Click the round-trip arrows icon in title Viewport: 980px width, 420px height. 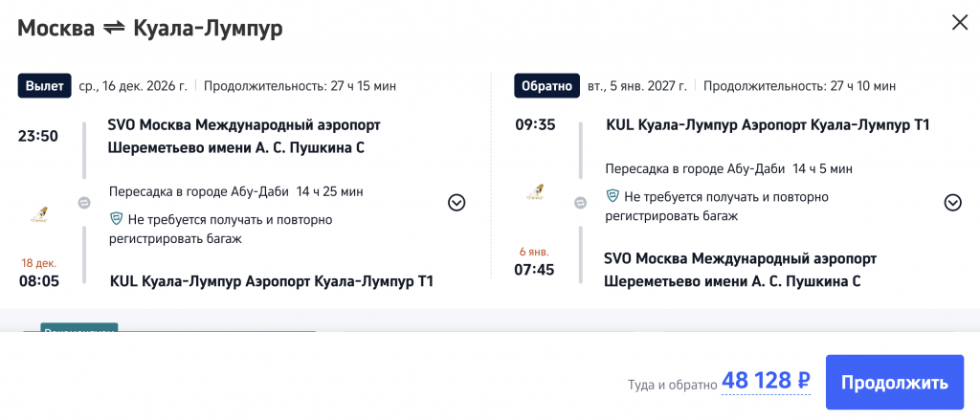114,29
